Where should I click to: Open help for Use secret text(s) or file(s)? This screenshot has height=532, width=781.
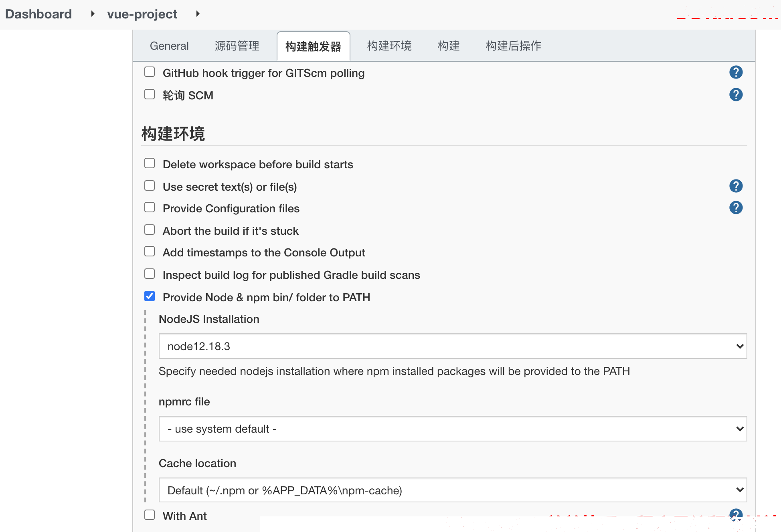point(736,186)
